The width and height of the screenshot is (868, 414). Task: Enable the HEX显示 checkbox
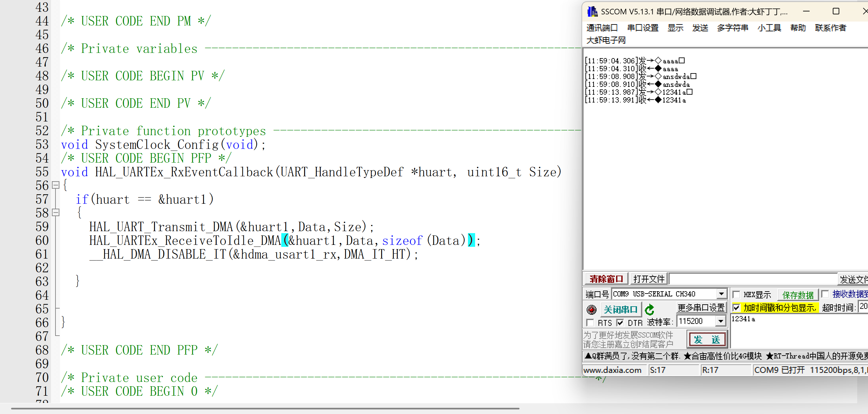(736, 295)
